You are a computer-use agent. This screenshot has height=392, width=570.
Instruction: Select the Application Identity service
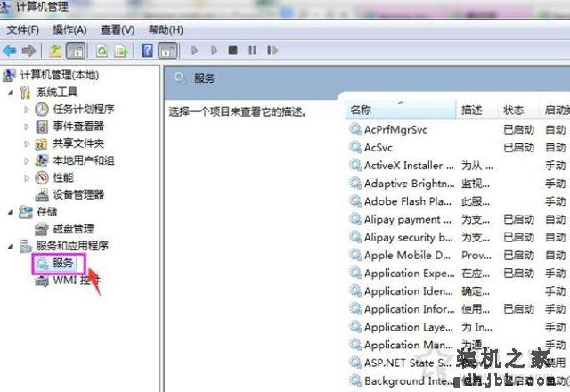pyautogui.click(x=409, y=291)
